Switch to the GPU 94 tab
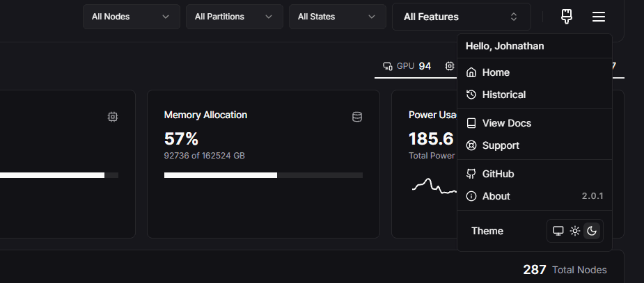The height and width of the screenshot is (283, 644). pos(407,66)
